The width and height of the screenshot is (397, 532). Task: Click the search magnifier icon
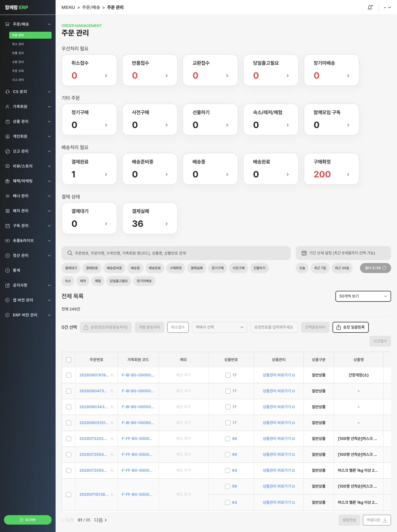[70, 253]
